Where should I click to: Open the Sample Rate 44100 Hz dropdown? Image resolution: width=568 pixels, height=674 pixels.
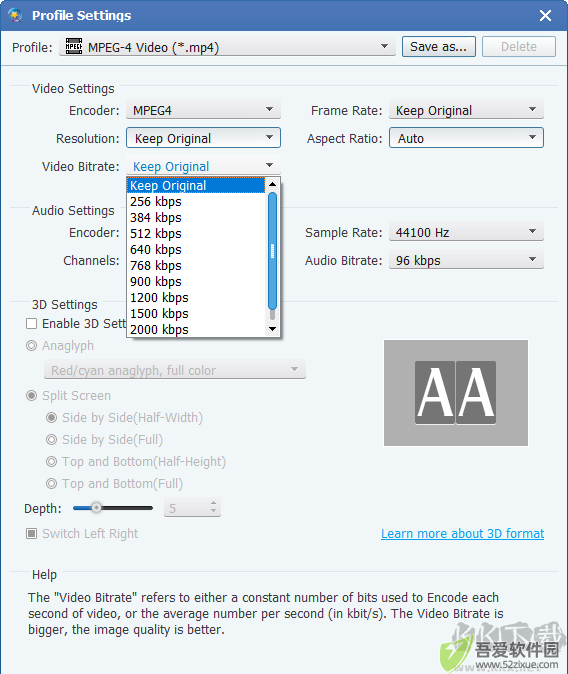pyautogui.click(x=466, y=232)
